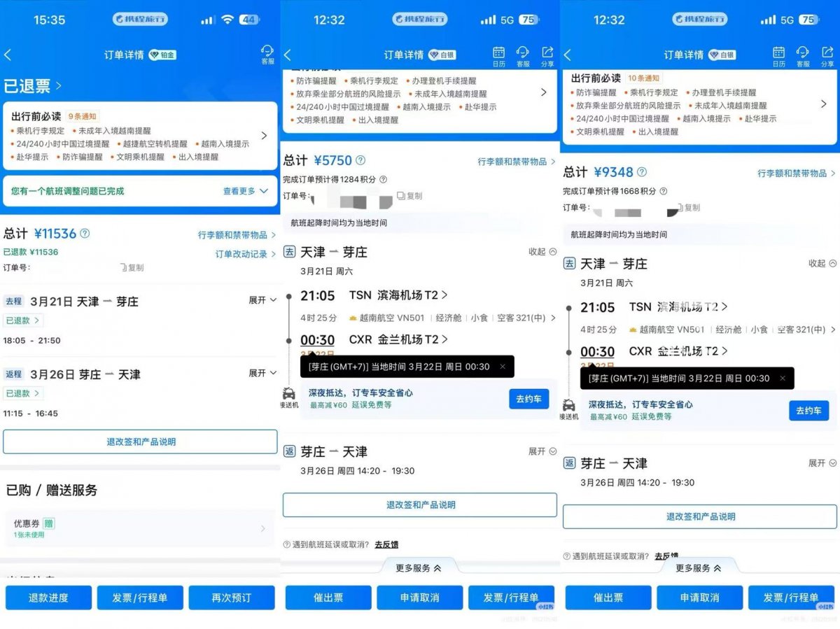Close the time tooltip in the ¥9348 order
Image resolution: width=840 pixels, height=629 pixels.
(x=782, y=378)
